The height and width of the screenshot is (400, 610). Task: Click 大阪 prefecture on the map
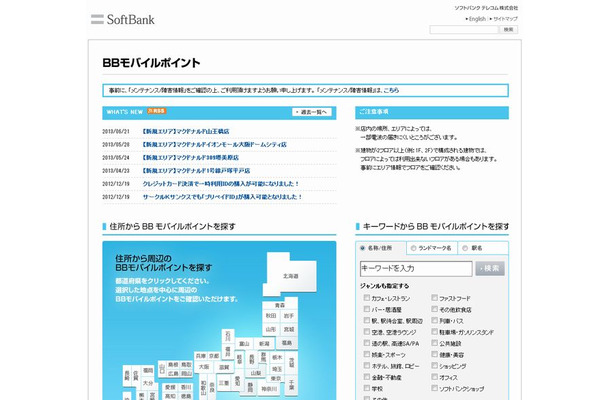[x=204, y=367]
